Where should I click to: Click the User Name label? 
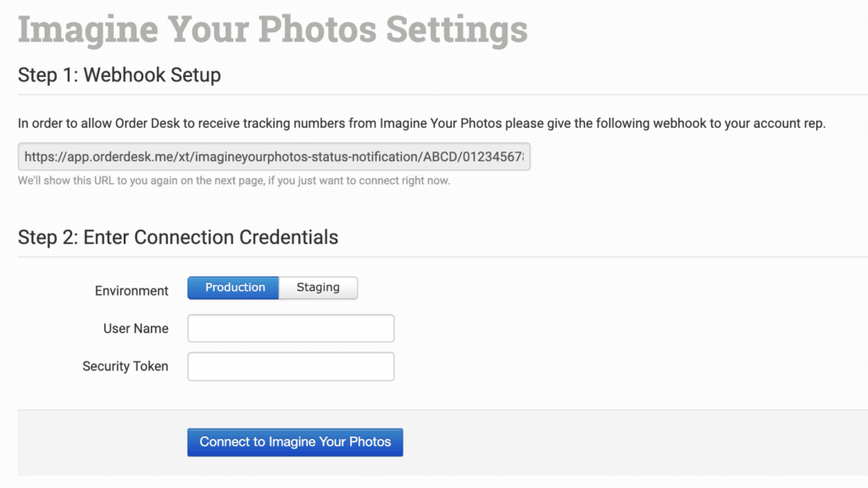click(x=136, y=329)
